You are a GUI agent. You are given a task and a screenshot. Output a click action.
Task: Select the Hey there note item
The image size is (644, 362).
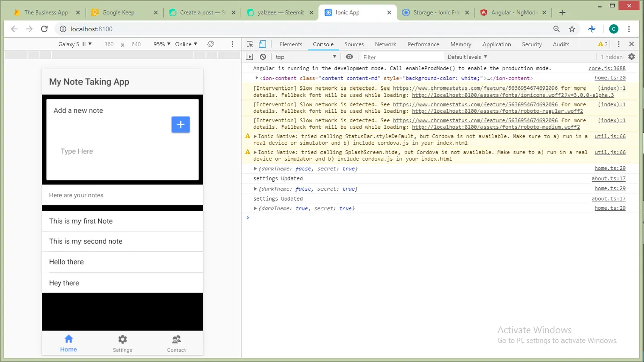coord(122,283)
